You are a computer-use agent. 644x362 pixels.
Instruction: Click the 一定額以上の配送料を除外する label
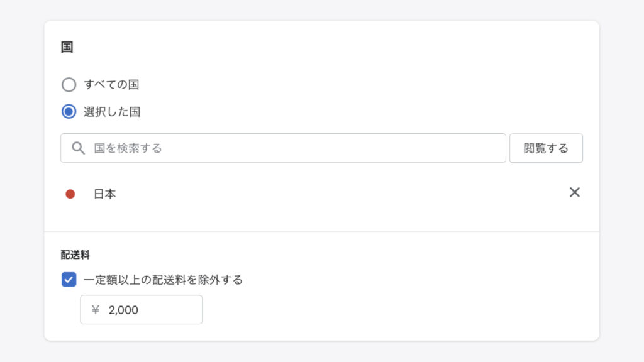(163, 280)
